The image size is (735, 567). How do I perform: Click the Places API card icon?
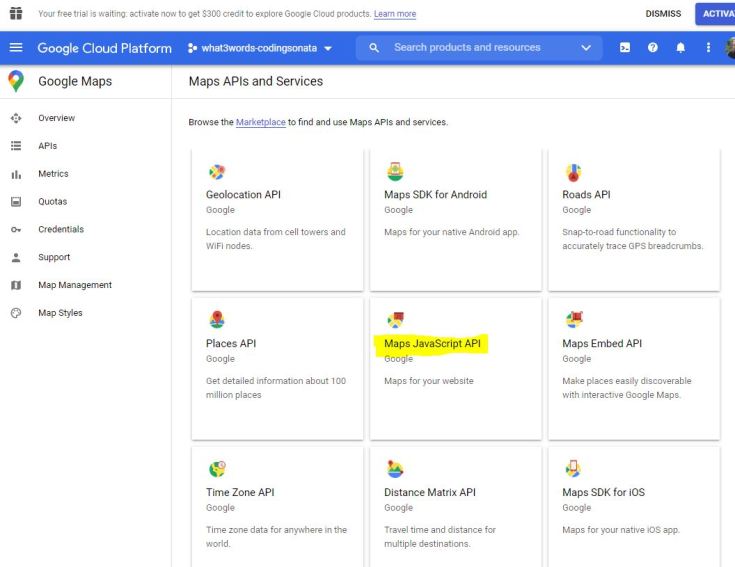tap(217, 320)
